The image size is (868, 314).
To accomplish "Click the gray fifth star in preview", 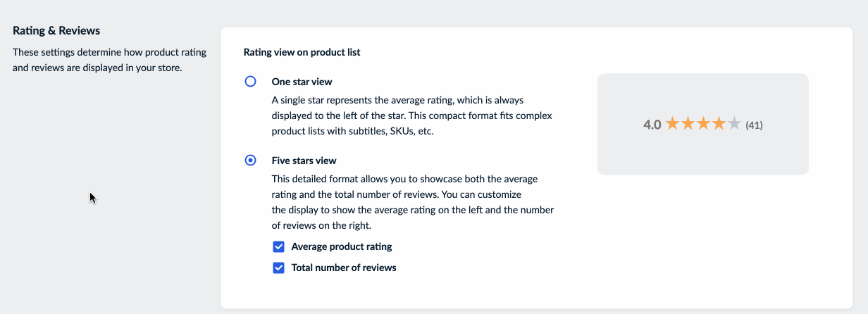I will (x=734, y=125).
